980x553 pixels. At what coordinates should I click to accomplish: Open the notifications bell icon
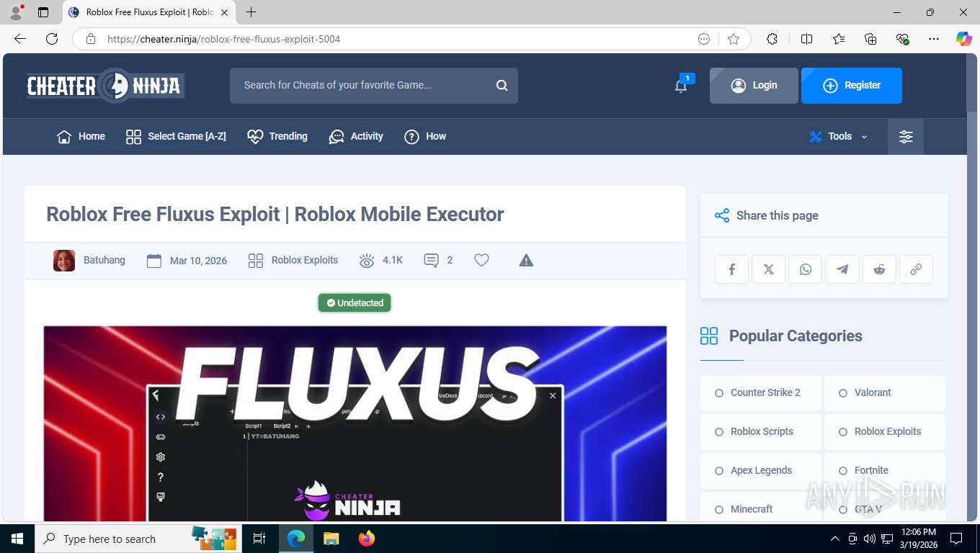(681, 86)
